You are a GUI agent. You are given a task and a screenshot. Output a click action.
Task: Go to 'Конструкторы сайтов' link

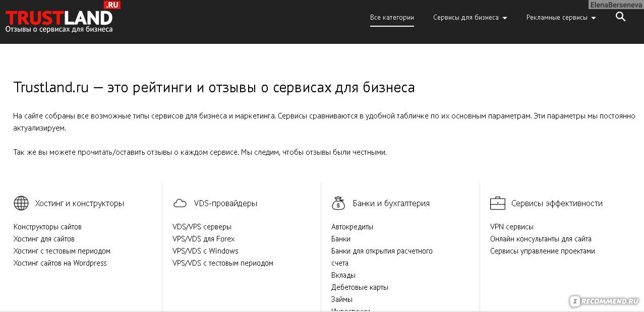click(47, 227)
